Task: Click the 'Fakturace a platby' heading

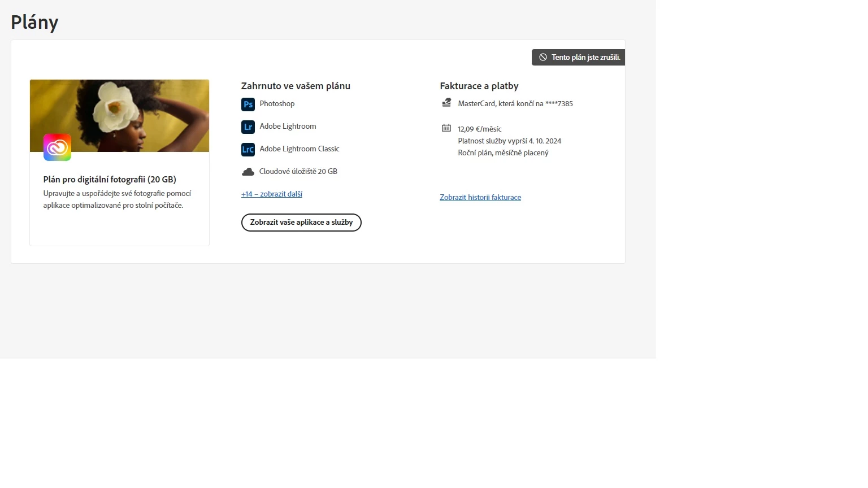Action: click(479, 86)
